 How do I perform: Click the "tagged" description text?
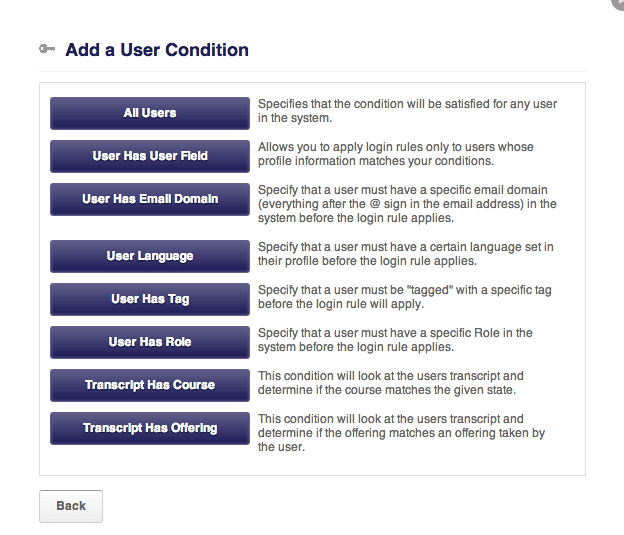[405, 297]
